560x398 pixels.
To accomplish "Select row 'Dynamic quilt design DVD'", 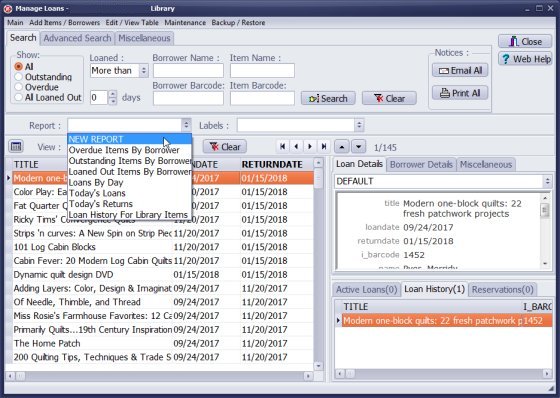I will click(162, 275).
